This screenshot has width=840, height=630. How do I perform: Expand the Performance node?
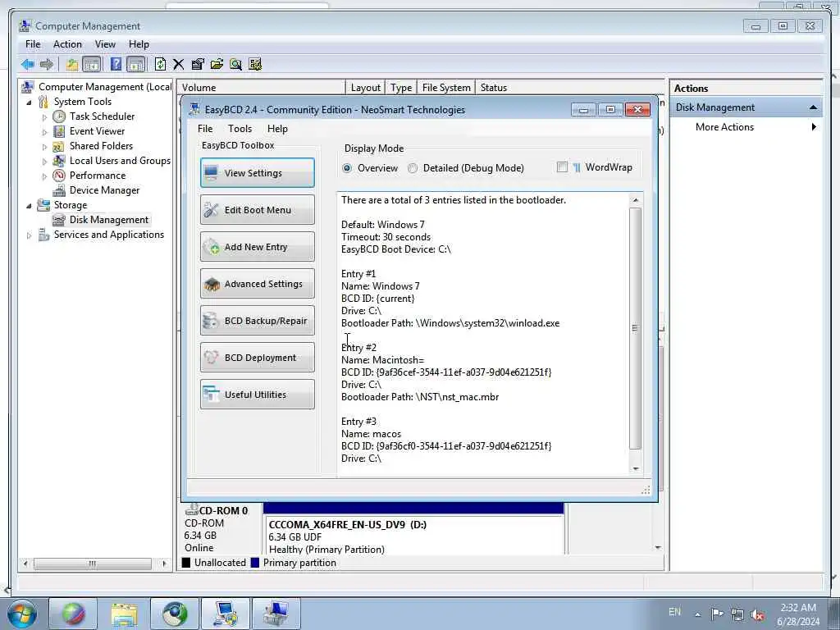(x=44, y=176)
